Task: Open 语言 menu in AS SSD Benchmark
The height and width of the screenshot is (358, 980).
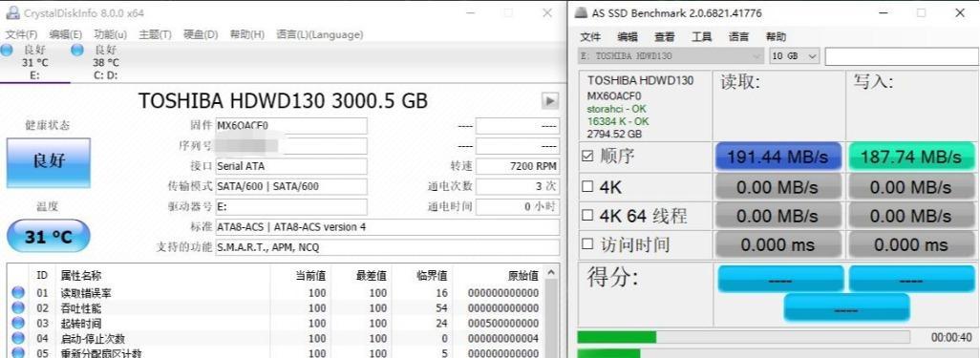Action: click(x=738, y=37)
